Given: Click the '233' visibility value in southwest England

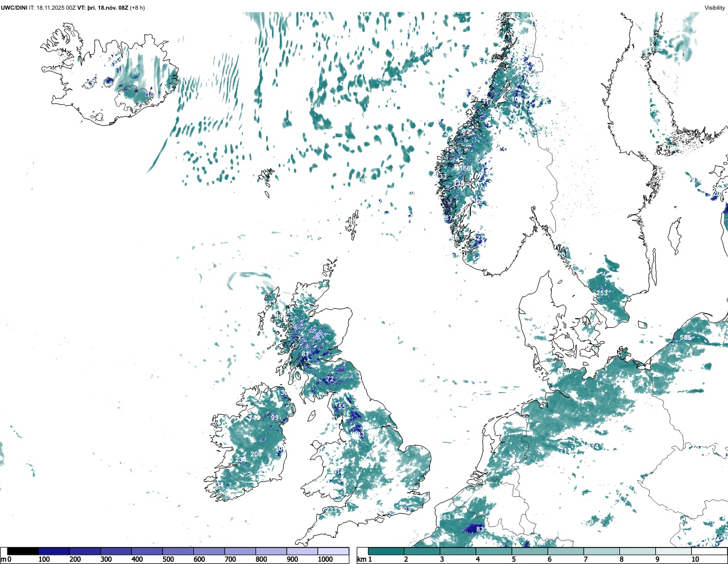Looking at the screenshot, I should click(x=331, y=510).
